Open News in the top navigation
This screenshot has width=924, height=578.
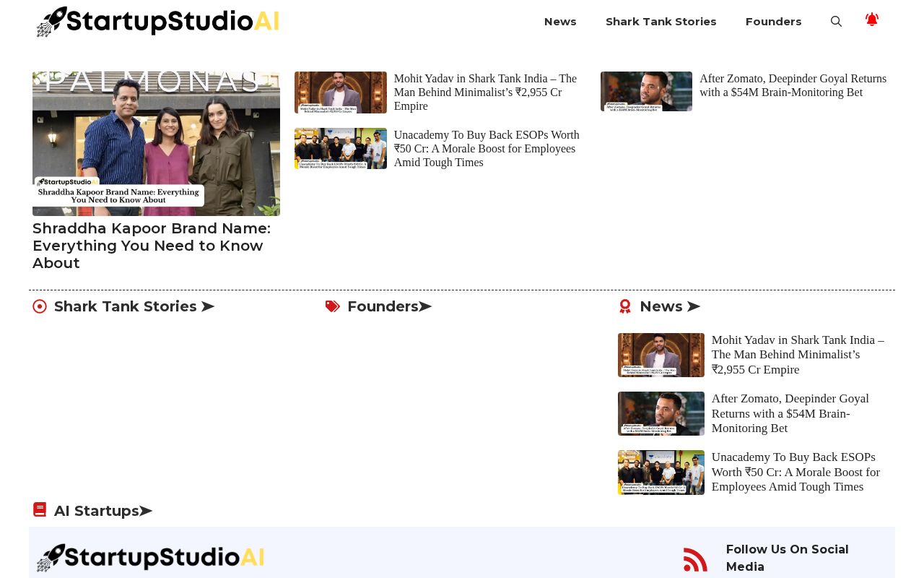point(560,22)
